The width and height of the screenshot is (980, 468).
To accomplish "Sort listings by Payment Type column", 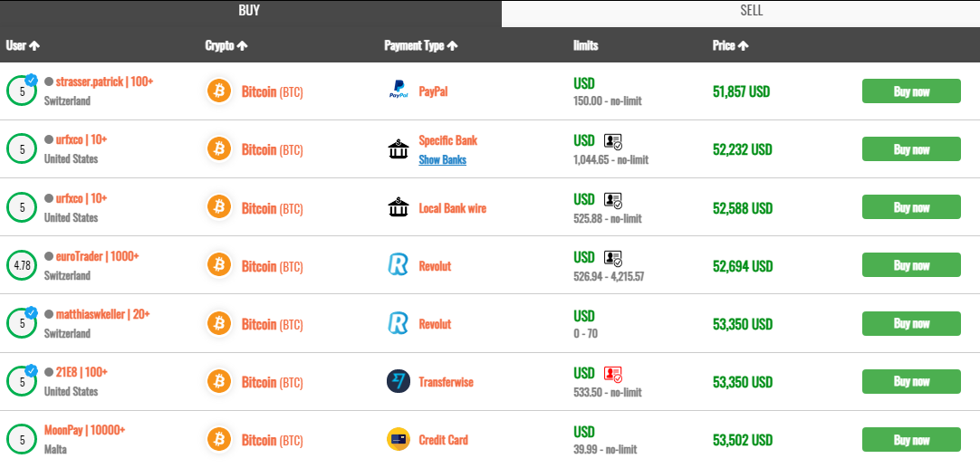I will pyautogui.click(x=420, y=45).
